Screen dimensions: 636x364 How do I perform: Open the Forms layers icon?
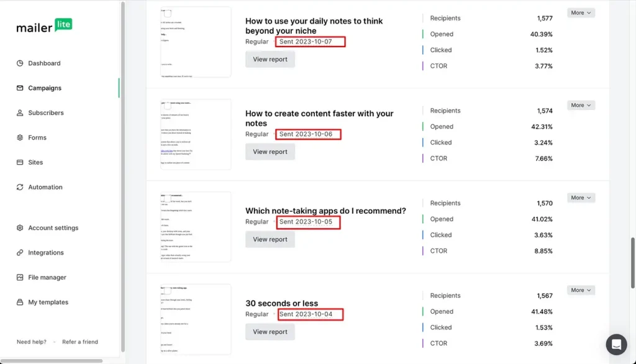pos(20,137)
